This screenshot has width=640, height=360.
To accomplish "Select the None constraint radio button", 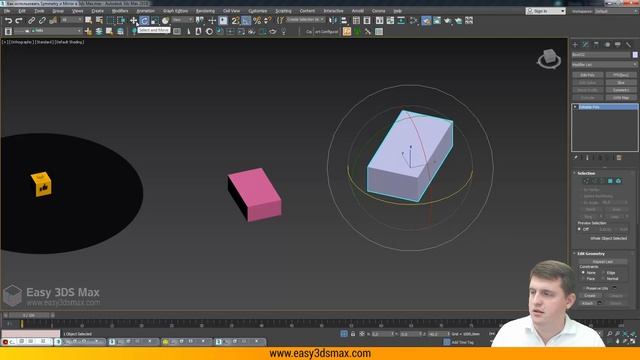I will (583, 272).
